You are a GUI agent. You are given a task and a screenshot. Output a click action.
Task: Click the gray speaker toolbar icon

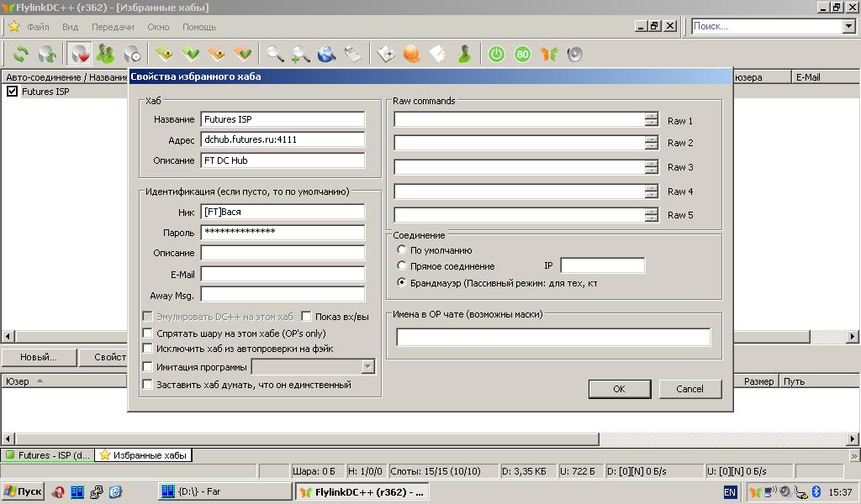(575, 54)
